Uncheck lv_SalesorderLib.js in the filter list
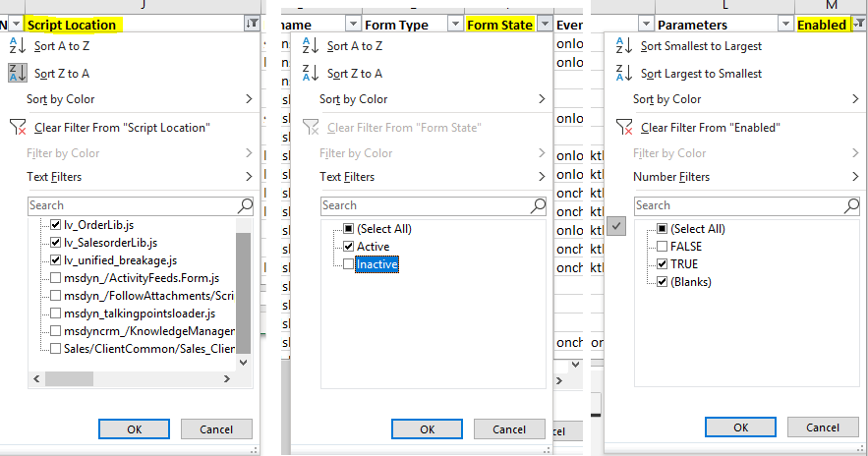This screenshot has width=868, height=456. (x=55, y=243)
